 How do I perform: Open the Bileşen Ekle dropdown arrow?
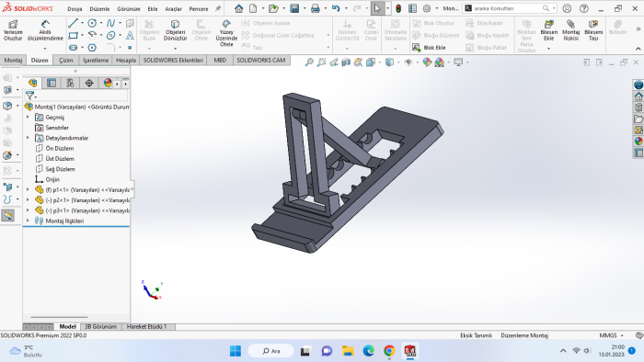[x=548, y=49]
